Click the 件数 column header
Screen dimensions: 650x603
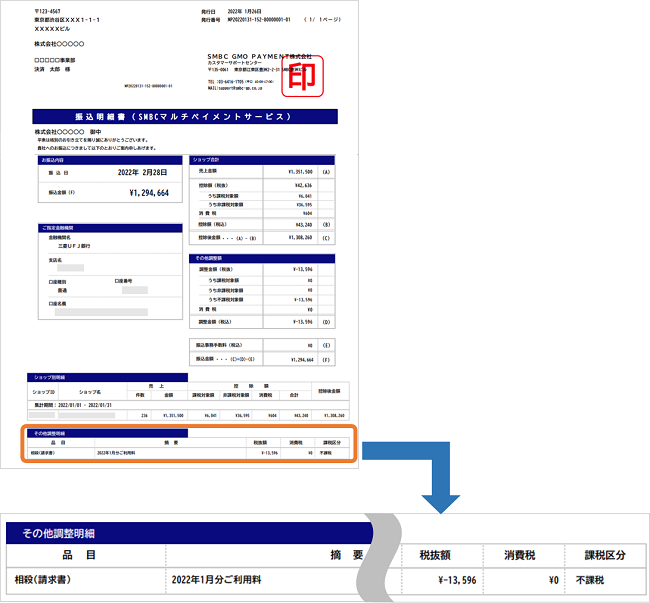(140, 395)
